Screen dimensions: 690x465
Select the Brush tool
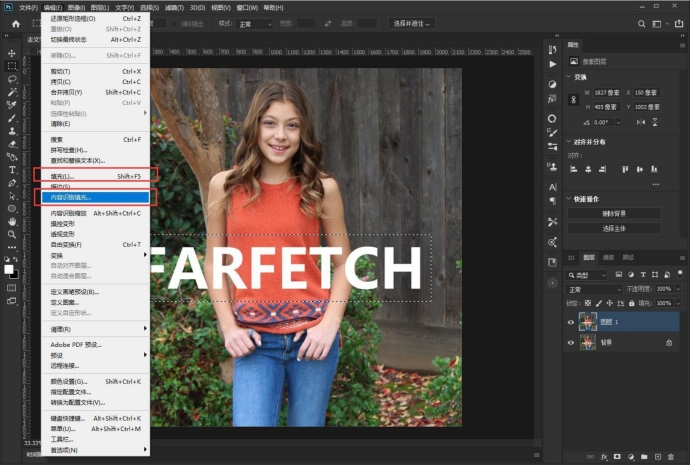pyautogui.click(x=12, y=118)
